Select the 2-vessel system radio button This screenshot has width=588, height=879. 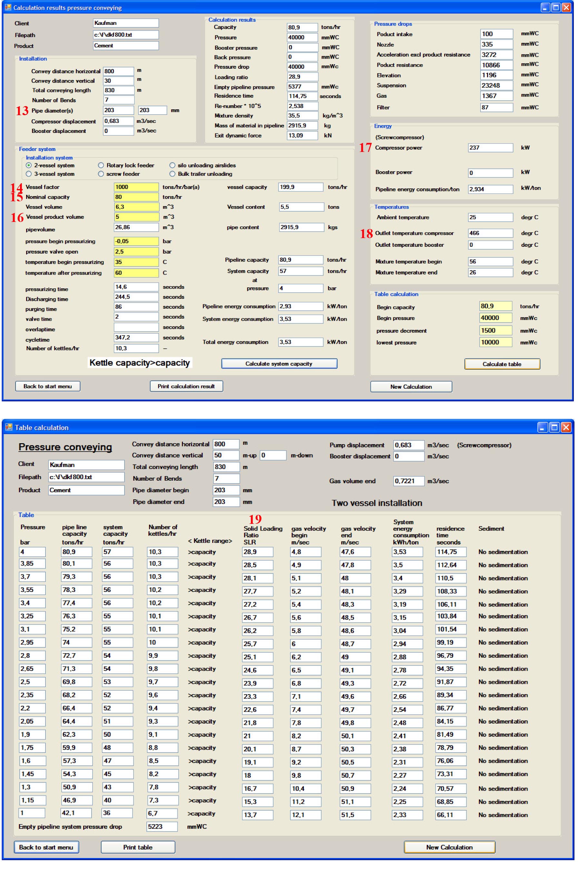29,165
